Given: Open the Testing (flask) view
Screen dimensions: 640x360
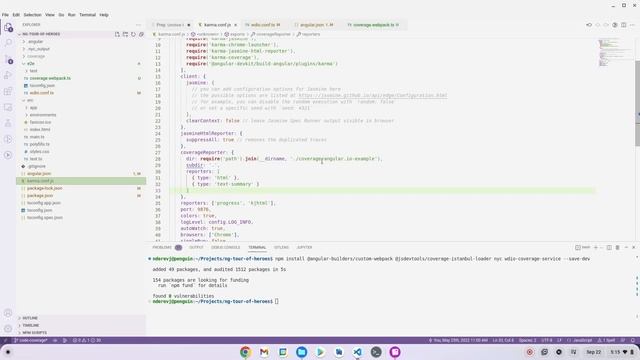Looking at the screenshot, I should [8, 123].
